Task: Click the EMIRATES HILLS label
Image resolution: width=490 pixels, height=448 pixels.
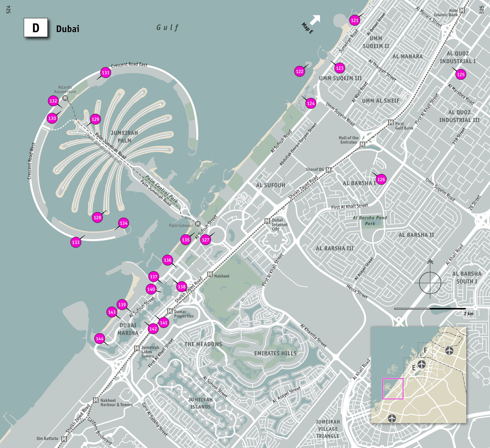Action: coord(275,353)
